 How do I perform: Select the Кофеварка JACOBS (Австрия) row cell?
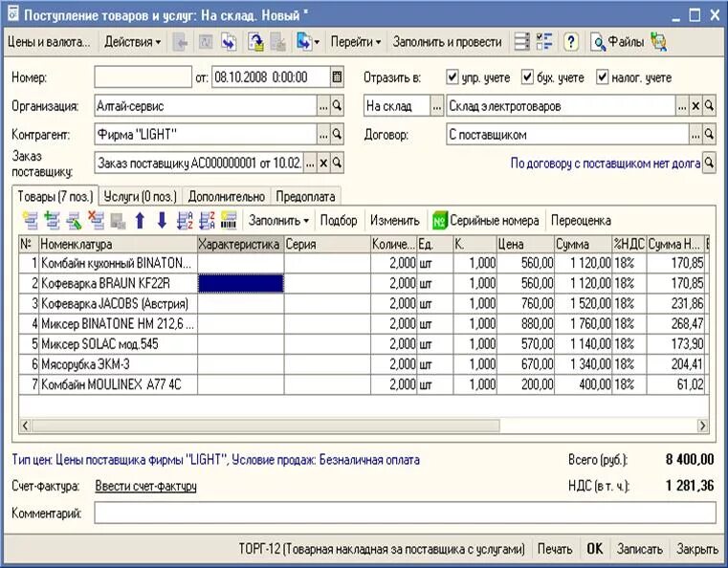[118, 303]
